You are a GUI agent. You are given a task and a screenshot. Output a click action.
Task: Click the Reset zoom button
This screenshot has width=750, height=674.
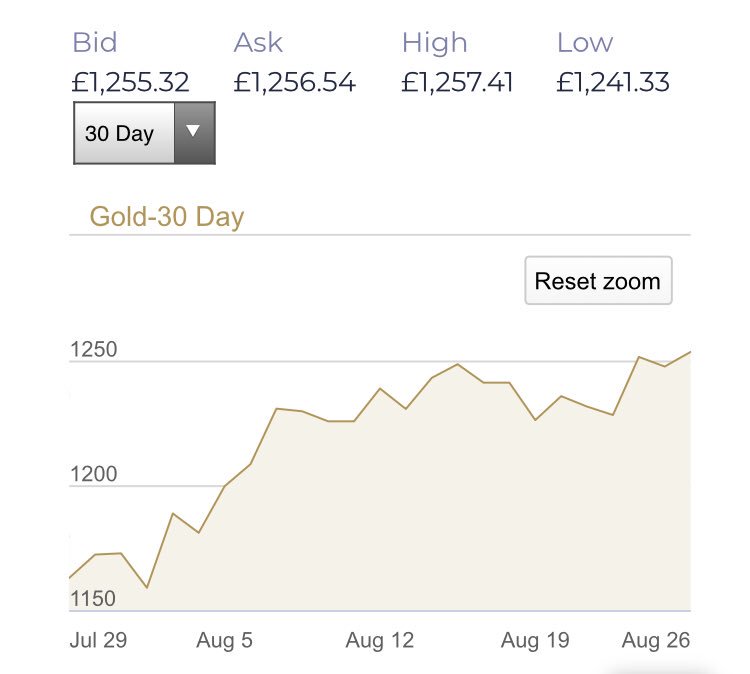click(598, 281)
